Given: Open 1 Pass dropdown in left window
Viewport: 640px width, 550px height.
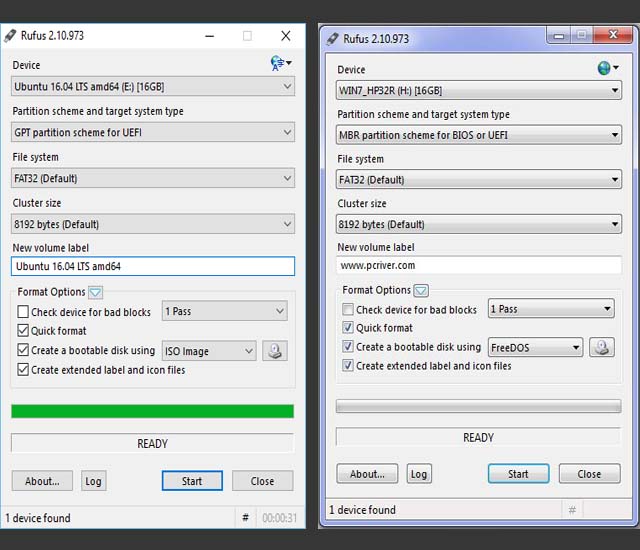Looking at the screenshot, I should click(x=224, y=311).
